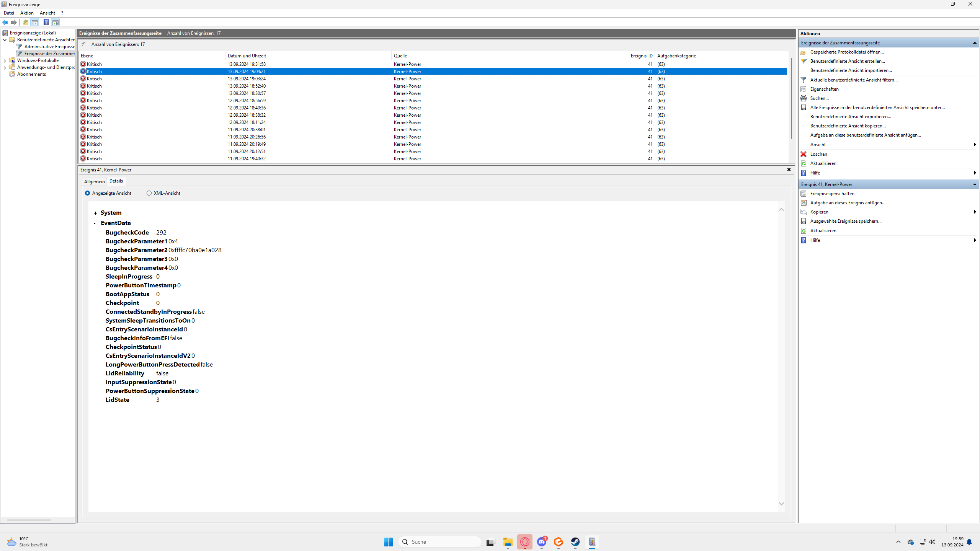Click the Windows Start button
Viewport: 980px width, 551px height.
(388, 542)
